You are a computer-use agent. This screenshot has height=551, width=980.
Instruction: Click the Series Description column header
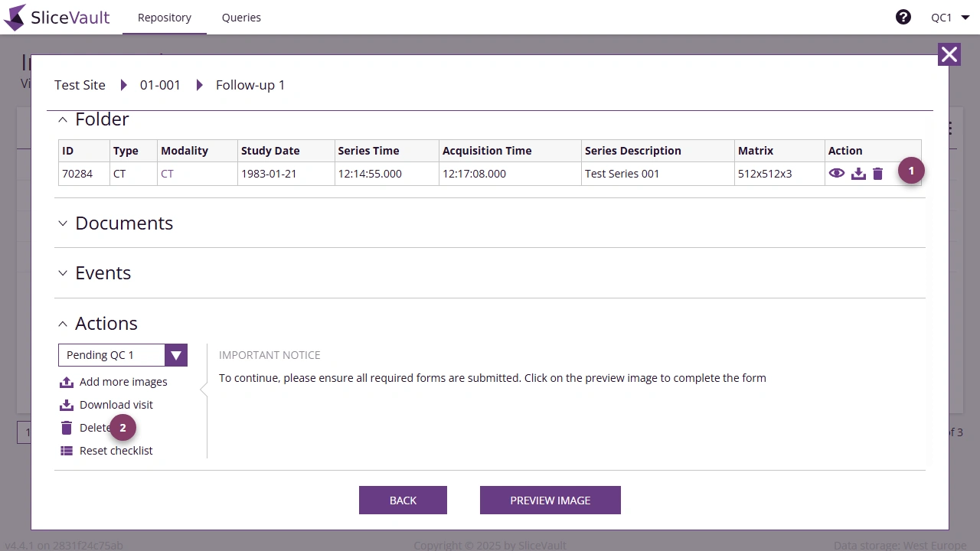click(x=658, y=151)
